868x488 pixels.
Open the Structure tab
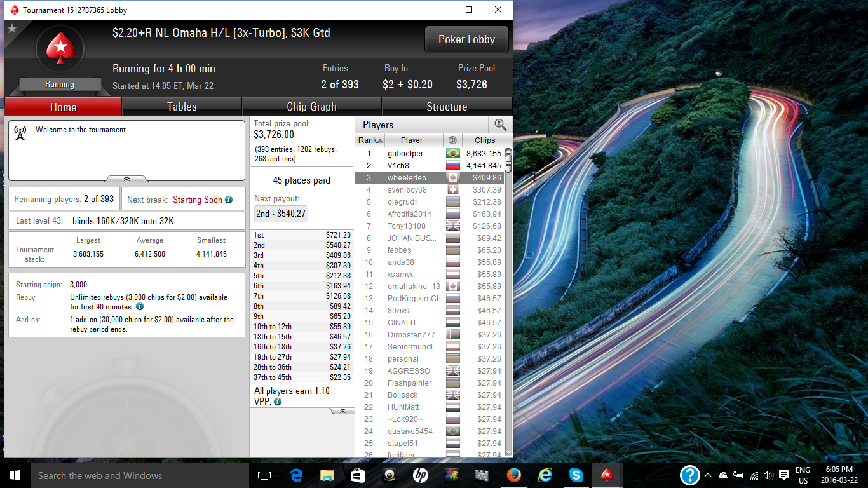pos(447,107)
